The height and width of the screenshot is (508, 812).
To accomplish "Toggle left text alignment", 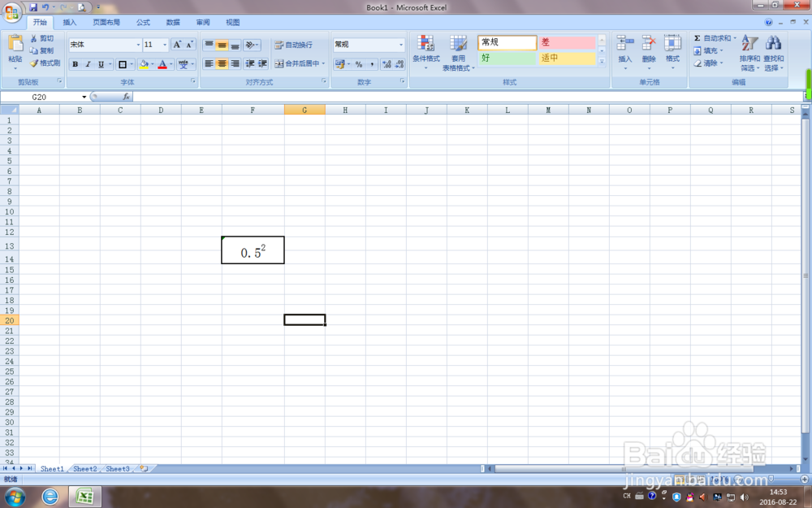I will [x=209, y=63].
